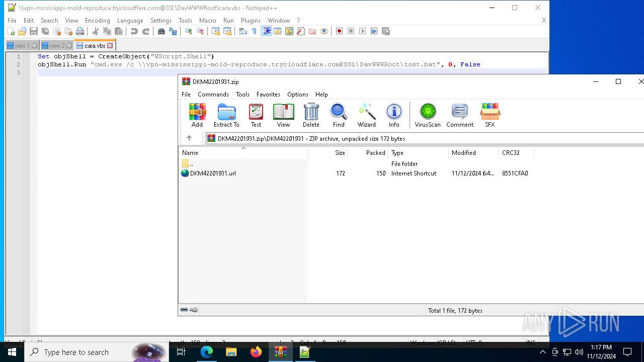644x362 pixels.
Task: Click Extract To in WinRAR toolbar
Action: click(x=226, y=115)
